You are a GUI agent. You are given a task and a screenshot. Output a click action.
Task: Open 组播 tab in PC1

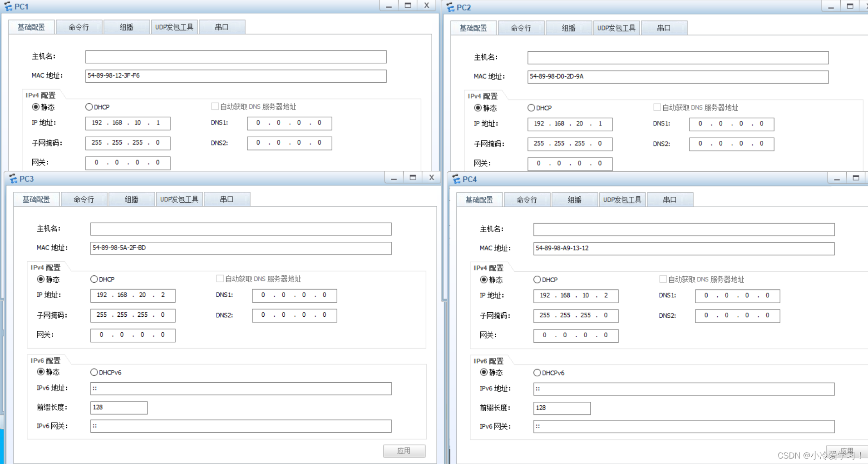tap(127, 27)
